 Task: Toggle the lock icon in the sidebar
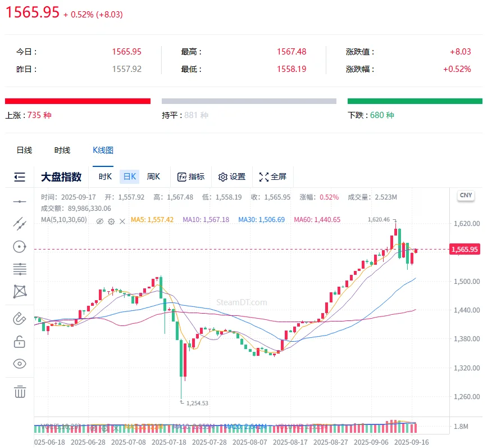(x=19, y=341)
